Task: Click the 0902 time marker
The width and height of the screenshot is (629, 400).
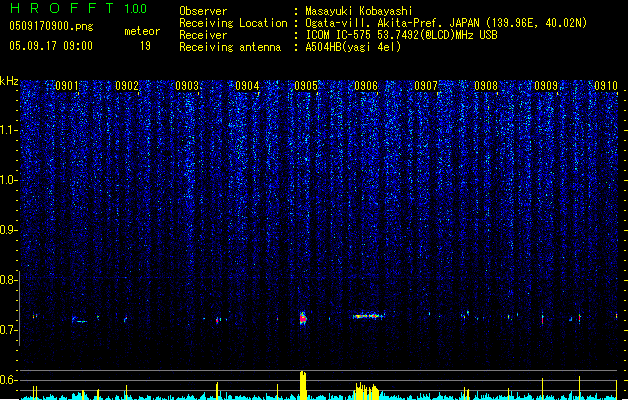Action: (x=127, y=86)
